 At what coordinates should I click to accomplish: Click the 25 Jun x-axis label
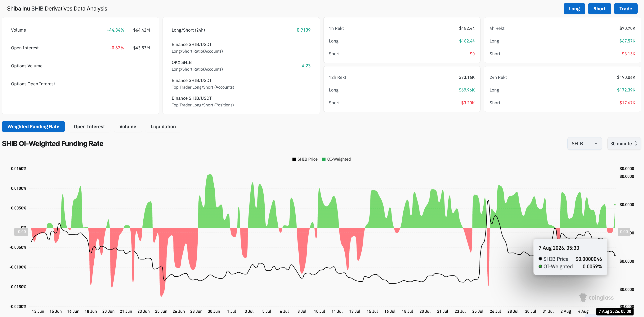(x=161, y=311)
